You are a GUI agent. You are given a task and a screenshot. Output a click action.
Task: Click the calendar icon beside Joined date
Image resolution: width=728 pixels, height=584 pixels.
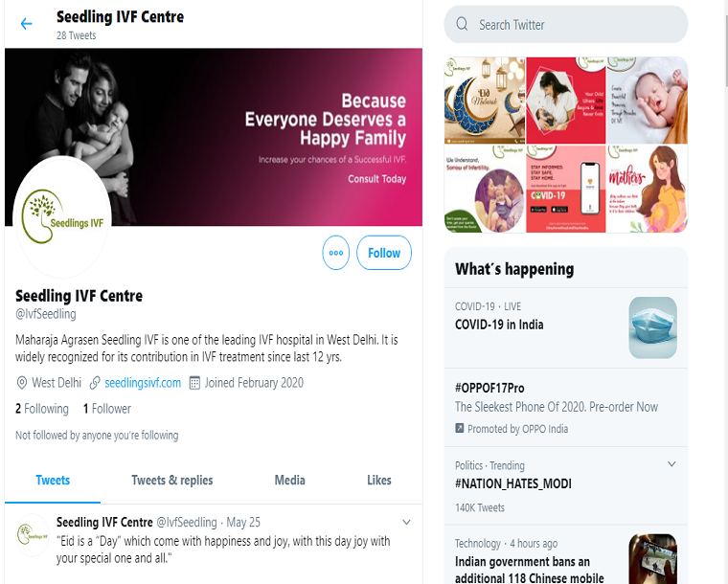194,383
